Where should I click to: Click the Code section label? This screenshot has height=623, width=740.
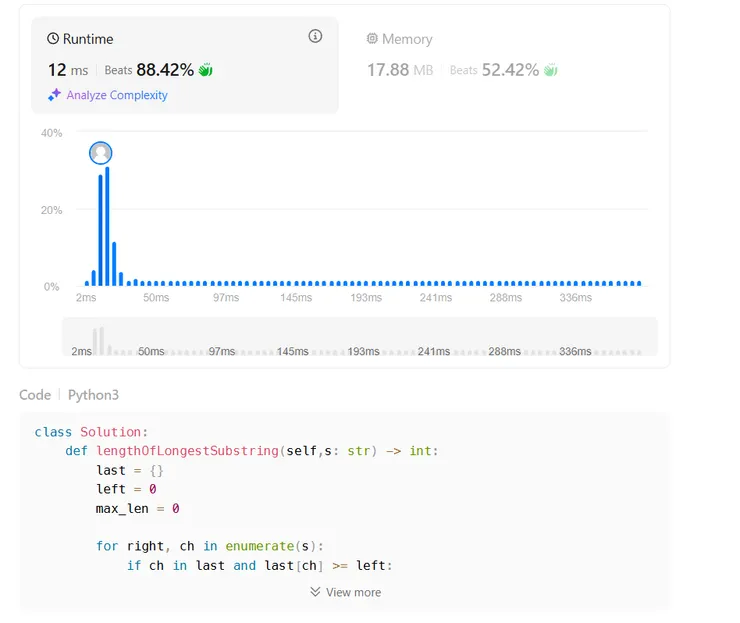(35, 395)
